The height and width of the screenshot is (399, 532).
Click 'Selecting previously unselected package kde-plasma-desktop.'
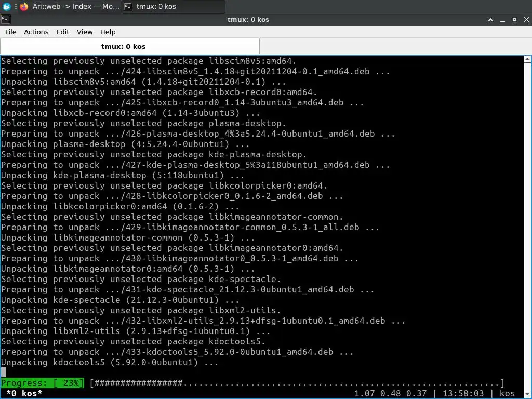point(154,155)
